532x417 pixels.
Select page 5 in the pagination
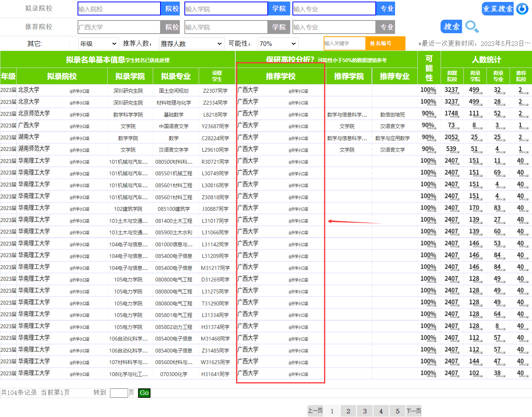pos(397,410)
